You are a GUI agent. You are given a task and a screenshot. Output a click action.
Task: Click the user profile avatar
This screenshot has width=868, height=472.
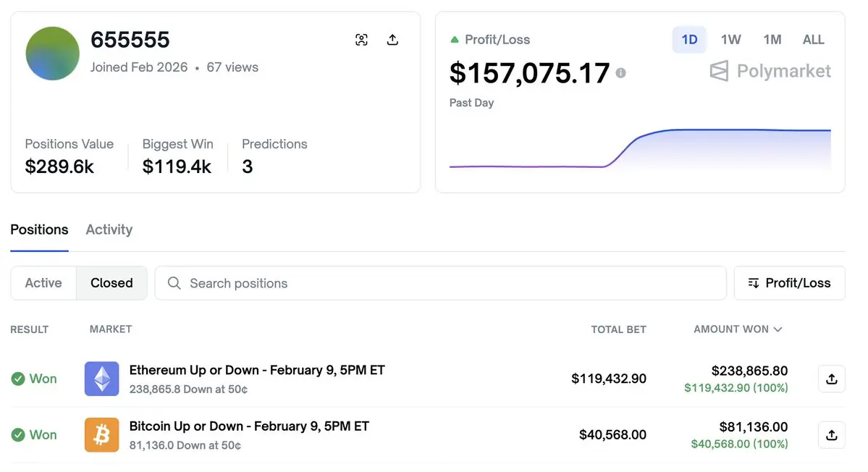pos(52,54)
